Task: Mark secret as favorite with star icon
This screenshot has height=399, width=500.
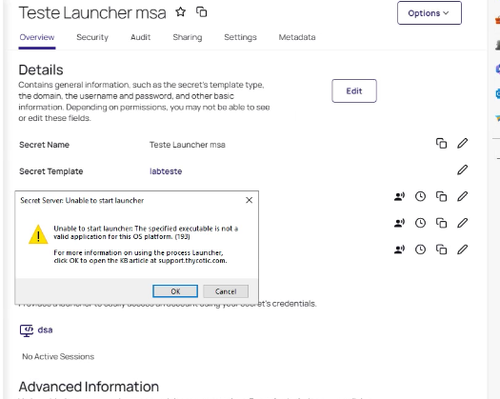Action: 180,12
